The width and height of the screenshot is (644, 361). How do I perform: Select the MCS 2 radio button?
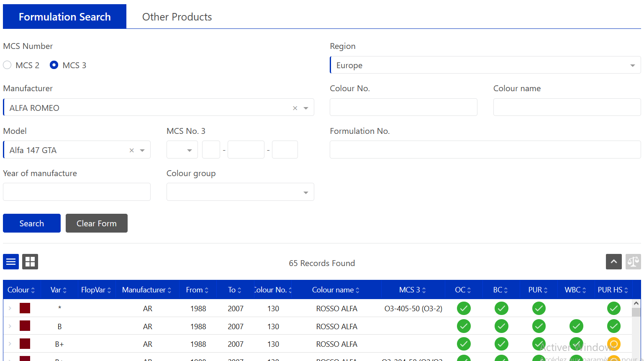(7, 65)
